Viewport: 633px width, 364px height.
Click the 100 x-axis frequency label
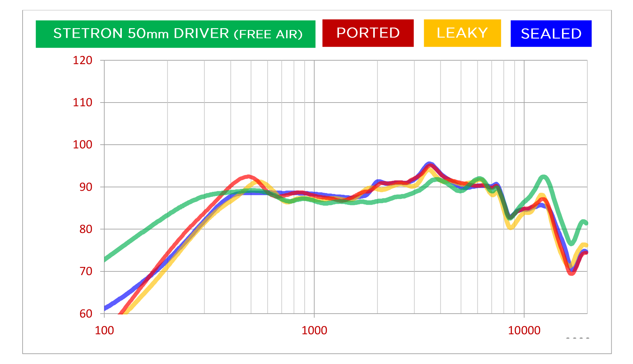click(104, 331)
